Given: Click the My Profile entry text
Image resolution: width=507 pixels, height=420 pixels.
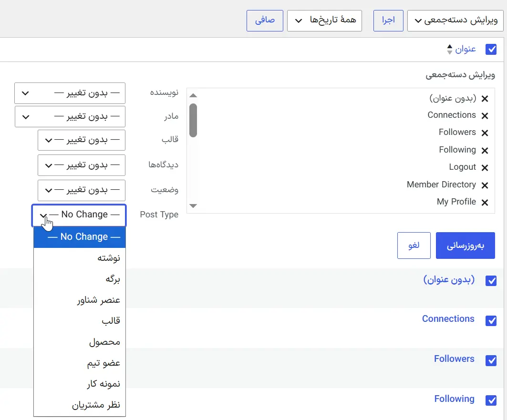Looking at the screenshot, I should [456, 202].
